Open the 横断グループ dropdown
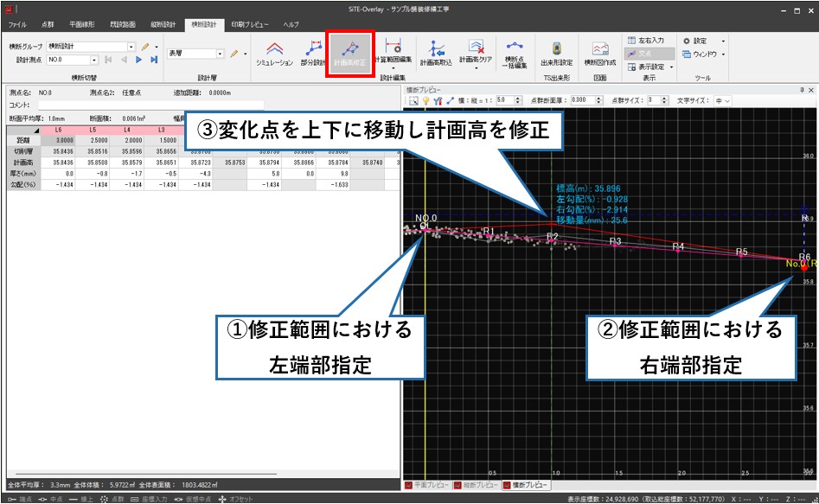Viewport: 819px width, 504px height. click(x=131, y=46)
